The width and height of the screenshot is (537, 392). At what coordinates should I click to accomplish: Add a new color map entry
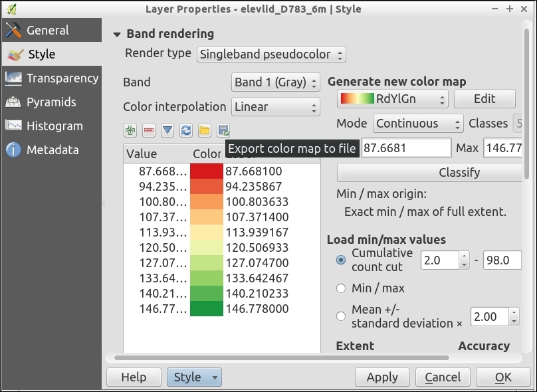pyautogui.click(x=130, y=131)
